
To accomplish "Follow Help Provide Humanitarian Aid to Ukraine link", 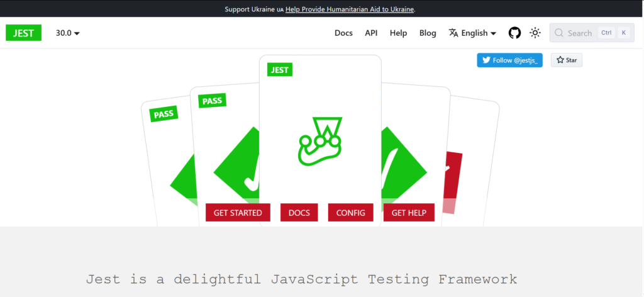I will pos(350,9).
